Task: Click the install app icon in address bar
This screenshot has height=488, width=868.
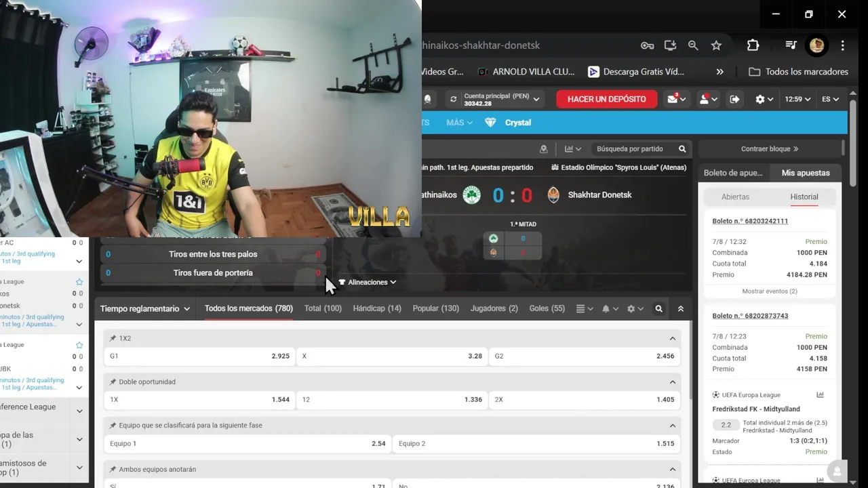Action: click(670, 45)
